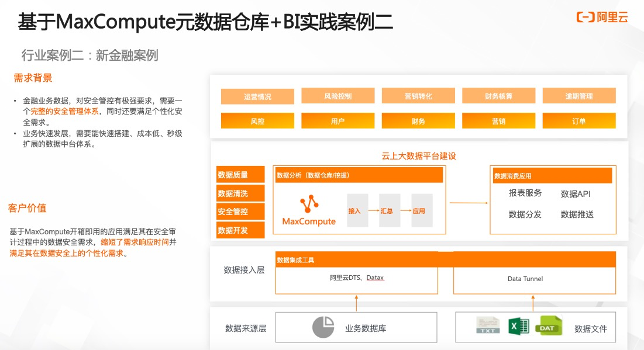644x350 pixels.
Task: Select the 数据推送 label
Action: (x=577, y=214)
